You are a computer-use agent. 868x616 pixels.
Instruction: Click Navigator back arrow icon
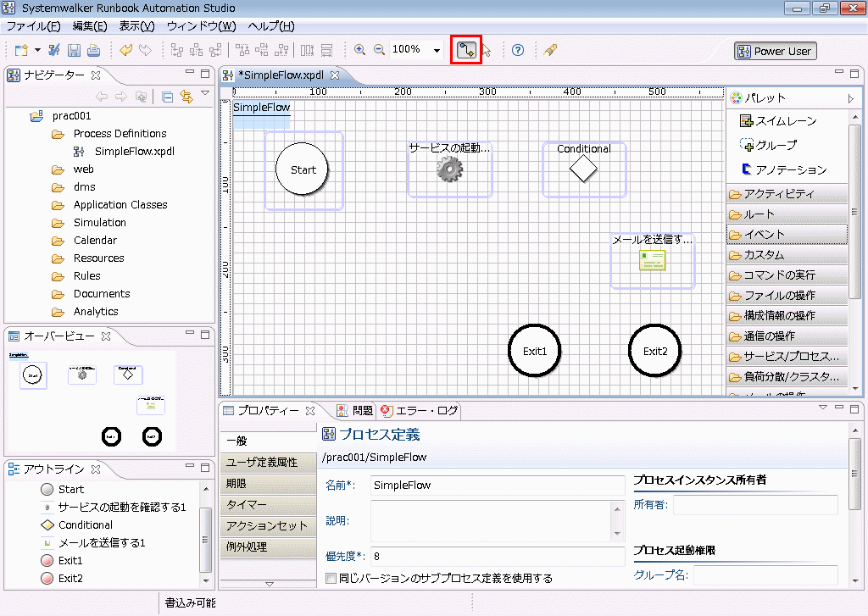point(102,97)
